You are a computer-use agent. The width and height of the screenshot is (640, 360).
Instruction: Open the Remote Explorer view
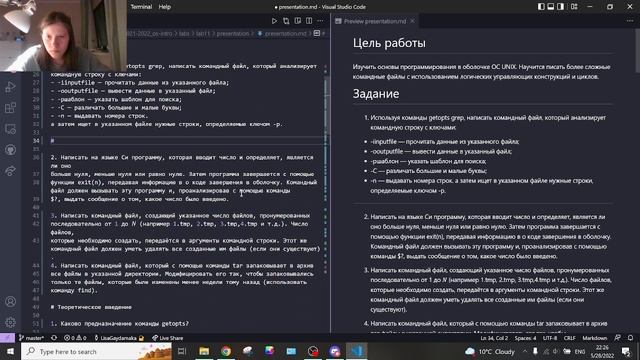[x=11, y=129]
